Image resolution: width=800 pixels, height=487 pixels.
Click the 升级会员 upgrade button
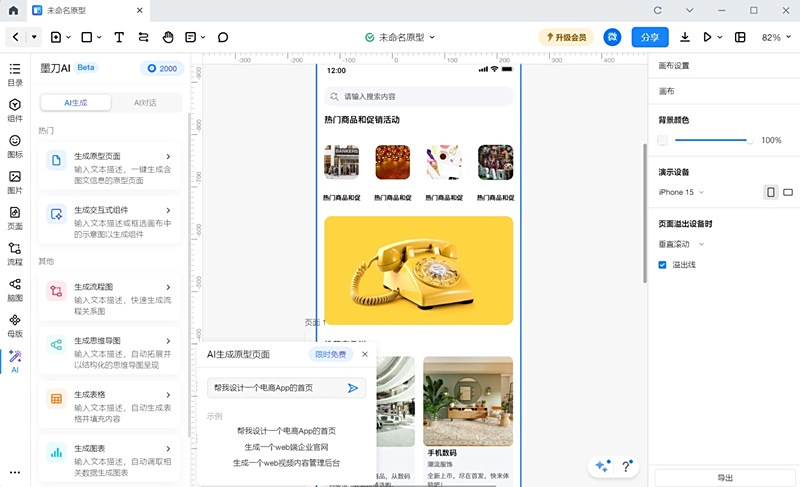[566, 37]
